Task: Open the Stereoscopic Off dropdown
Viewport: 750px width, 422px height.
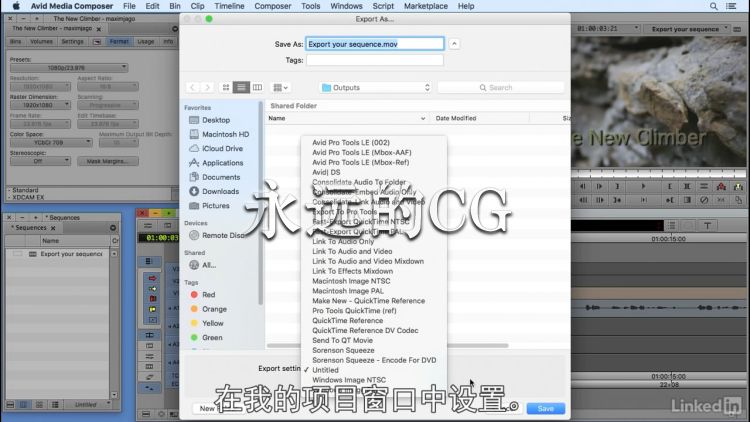Action: [40, 161]
